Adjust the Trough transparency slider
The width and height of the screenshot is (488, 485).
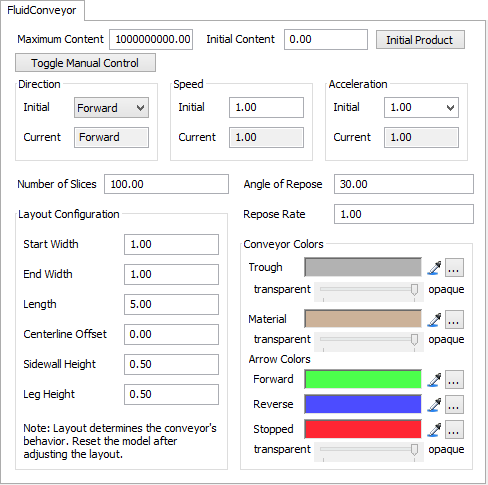coord(369,290)
